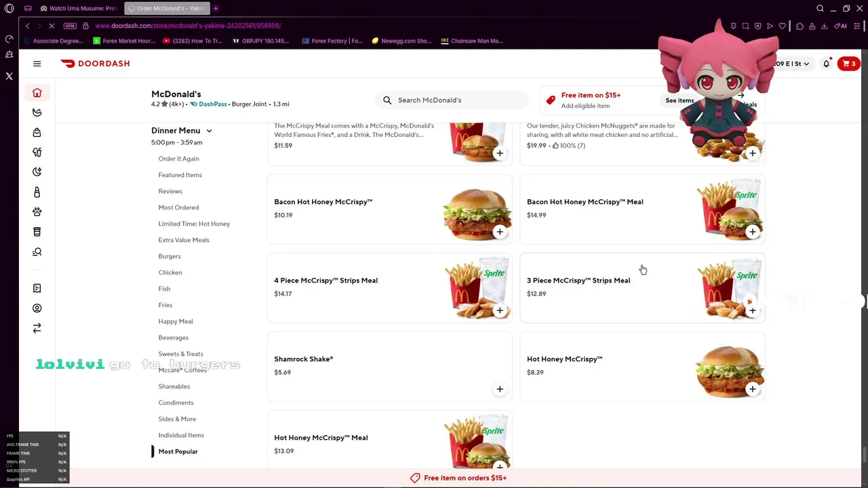Viewport: 868px width, 488px height.
Task: Add Shamrock Shake to cart
Action: click(x=500, y=389)
